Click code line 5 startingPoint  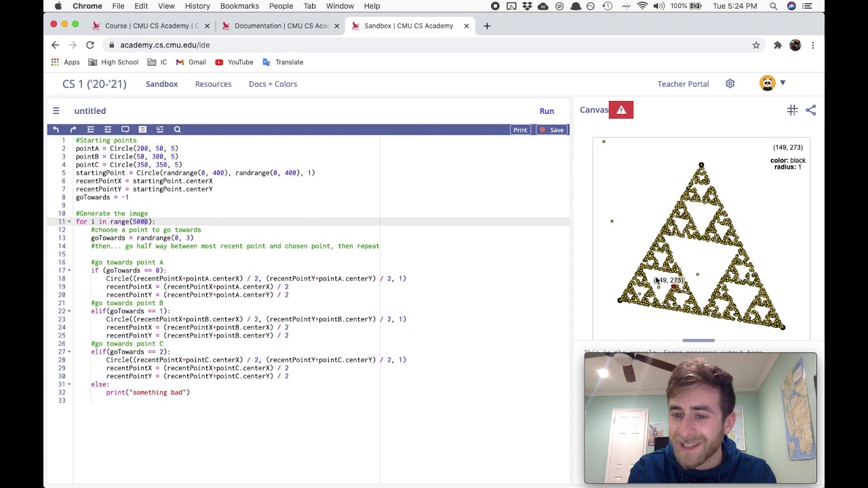(195, 173)
